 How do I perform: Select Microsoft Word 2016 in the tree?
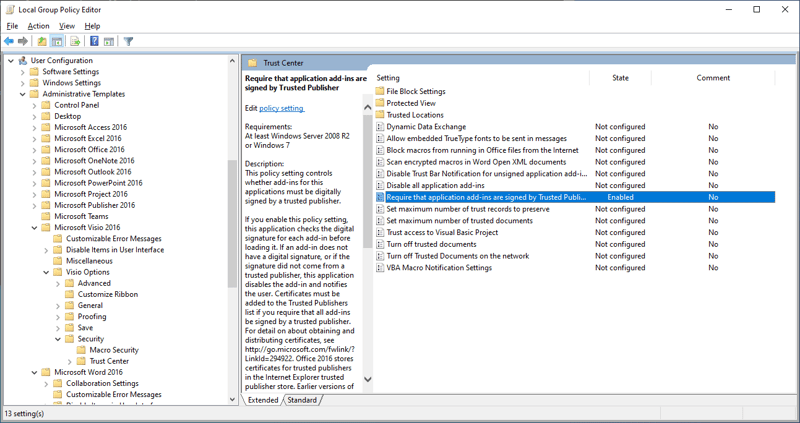pyautogui.click(x=88, y=372)
